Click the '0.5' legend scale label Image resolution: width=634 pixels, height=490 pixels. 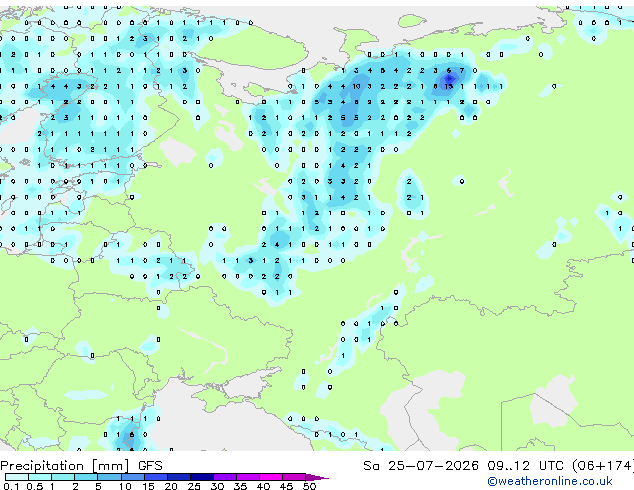click(x=35, y=486)
